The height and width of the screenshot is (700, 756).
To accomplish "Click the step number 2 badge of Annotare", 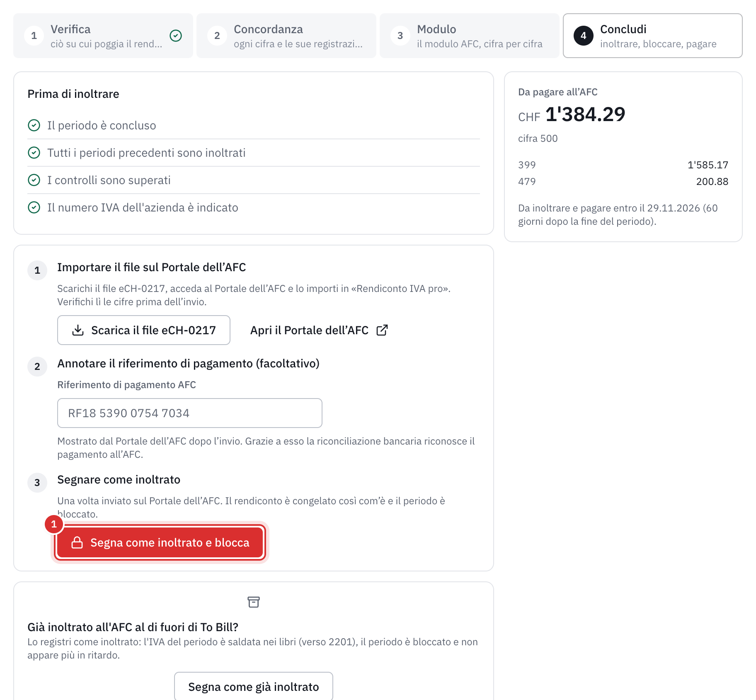I will [37, 367].
